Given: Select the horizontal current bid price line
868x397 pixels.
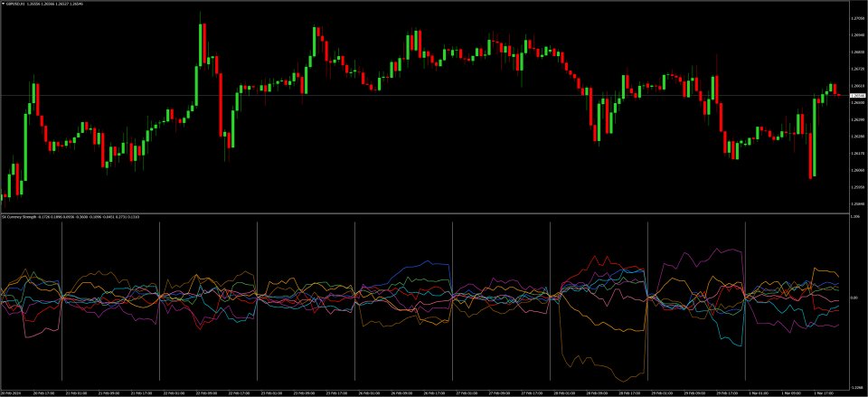Looking at the screenshot, I should (424, 96).
